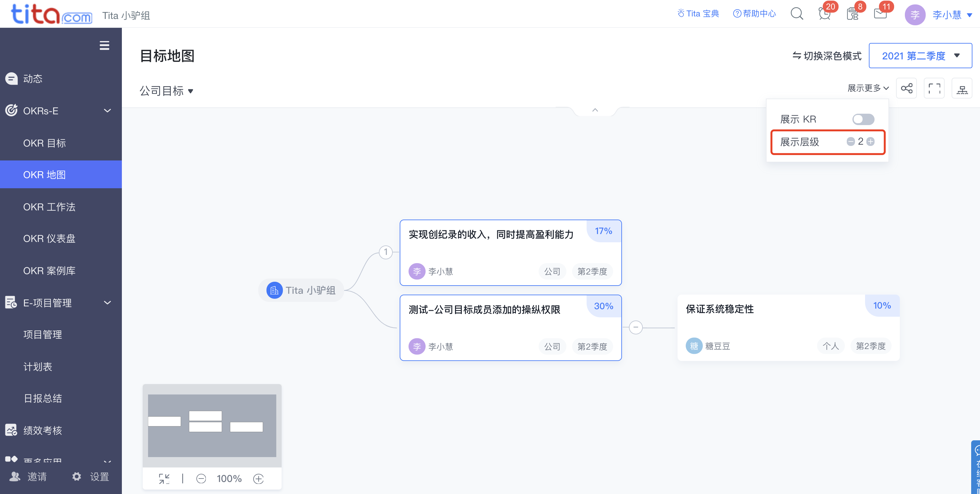Viewport: 980px width, 494px height.
Task: Click the E-项目管理 document icon
Action: 11,303
